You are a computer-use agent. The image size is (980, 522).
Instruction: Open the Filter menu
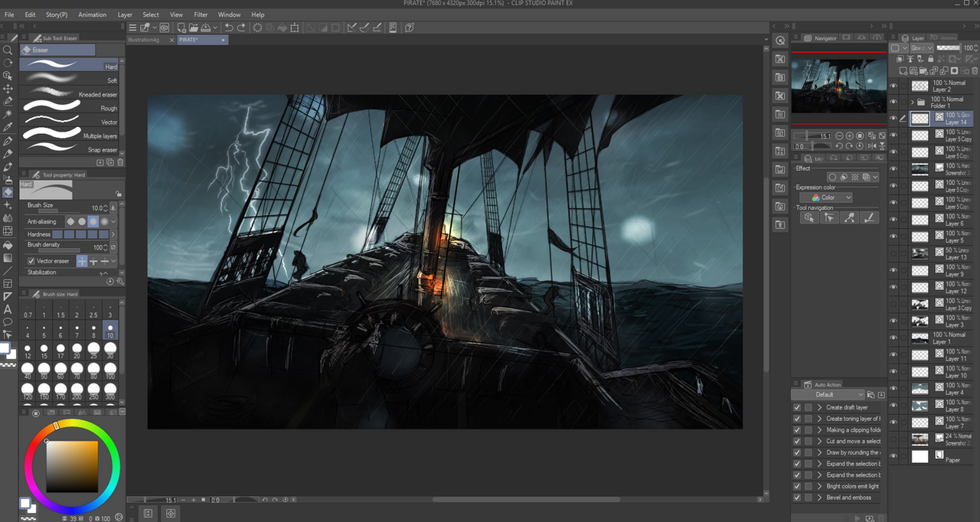201,15
